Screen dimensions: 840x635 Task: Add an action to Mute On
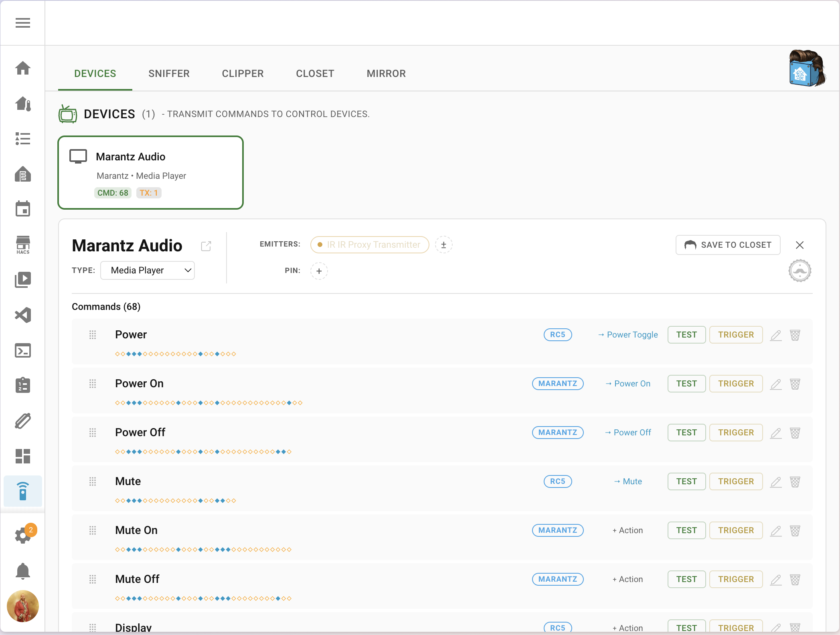click(x=627, y=530)
